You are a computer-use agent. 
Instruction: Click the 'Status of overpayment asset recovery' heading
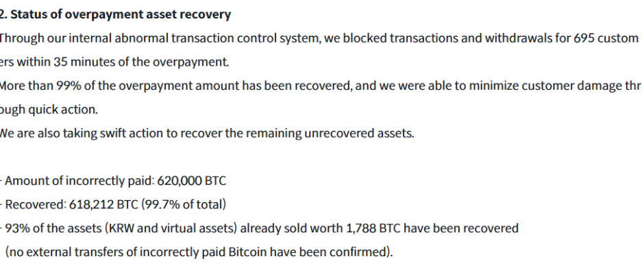click(x=121, y=14)
